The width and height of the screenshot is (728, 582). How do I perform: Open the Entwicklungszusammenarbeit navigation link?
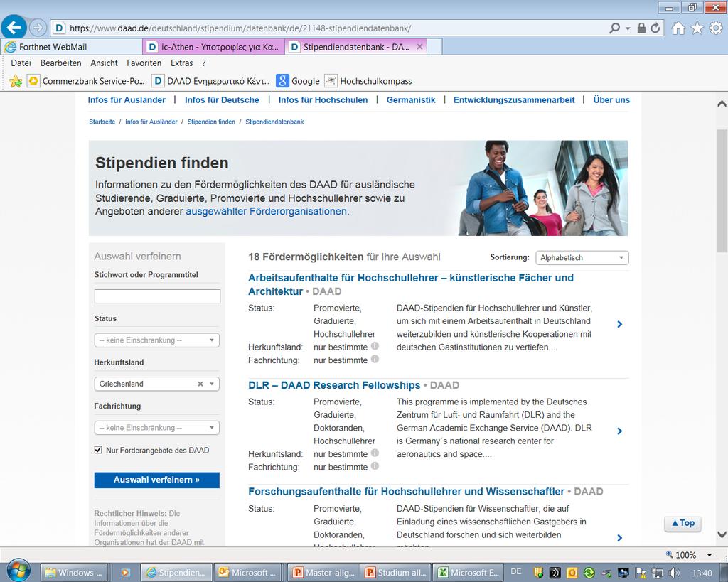coord(514,99)
